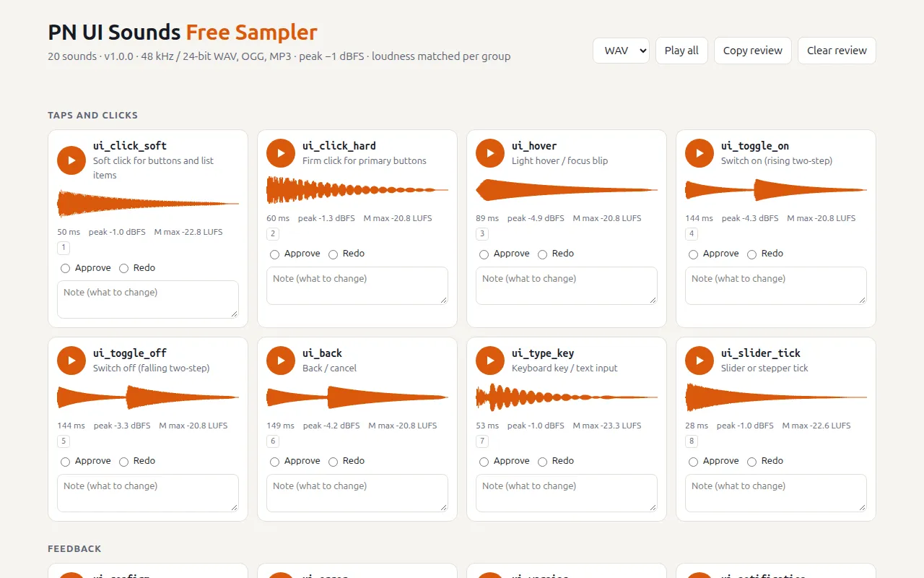This screenshot has height=578, width=924.
Task: Focus the note field for ui_hover
Action: (x=567, y=285)
